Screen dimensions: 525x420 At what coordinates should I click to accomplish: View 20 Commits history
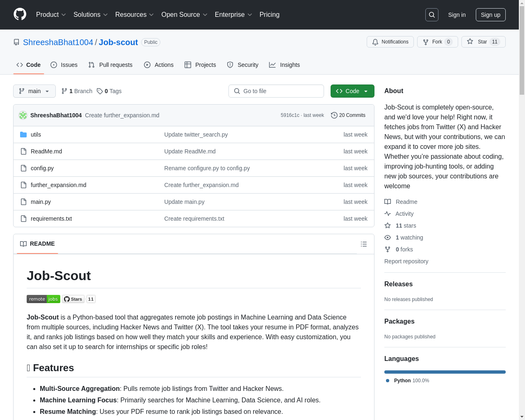tap(348, 115)
